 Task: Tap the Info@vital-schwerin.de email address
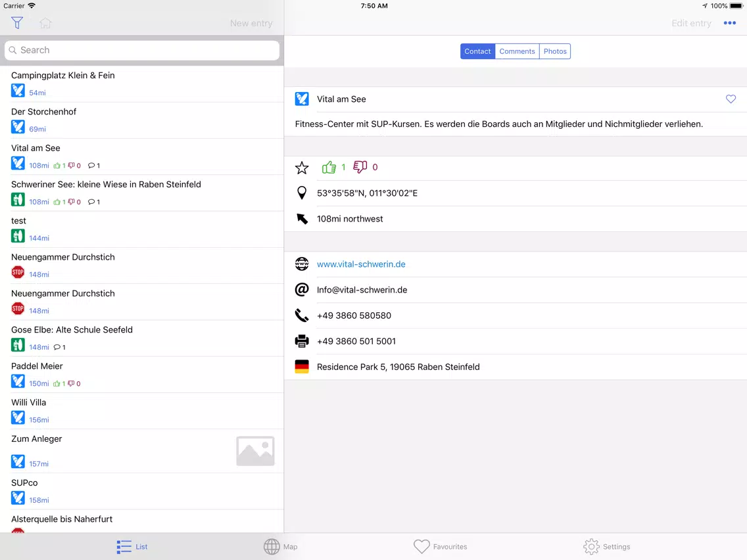(362, 290)
